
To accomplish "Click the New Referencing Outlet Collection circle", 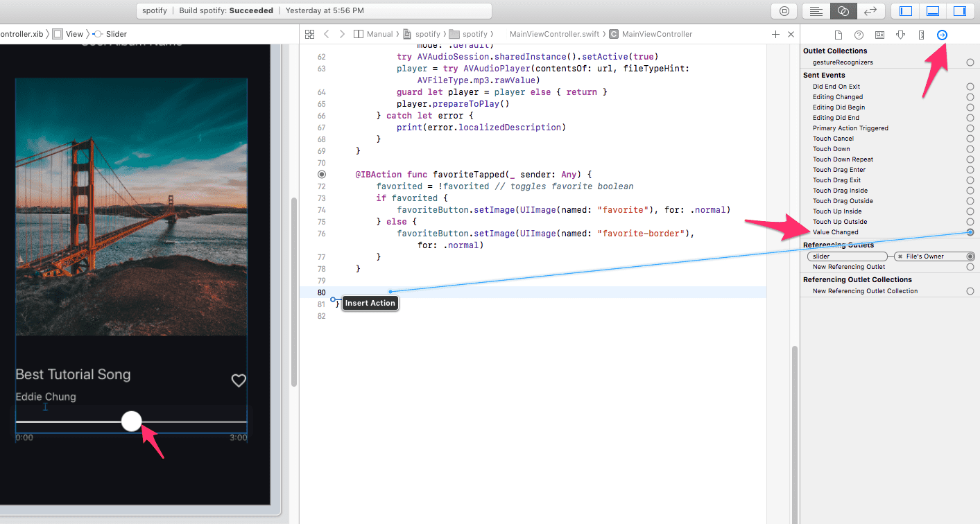I will 970,291.
